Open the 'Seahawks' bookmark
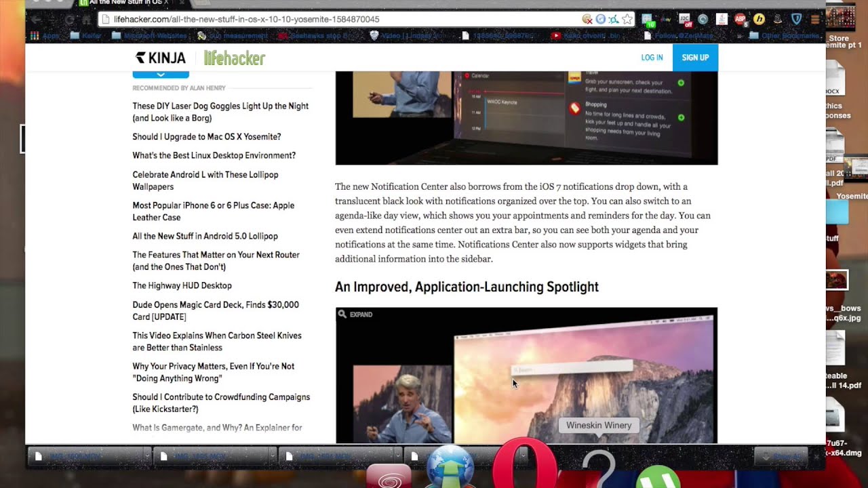The width and height of the screenshot is (868, 488). point(313,36)
